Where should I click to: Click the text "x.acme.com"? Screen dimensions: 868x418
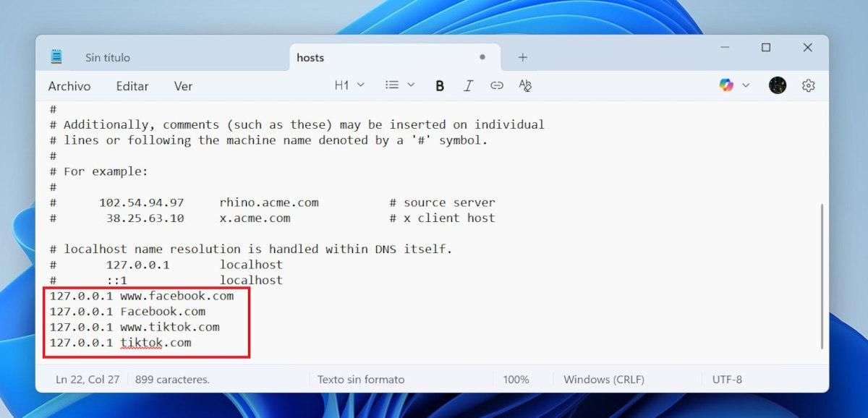[255, 218]
